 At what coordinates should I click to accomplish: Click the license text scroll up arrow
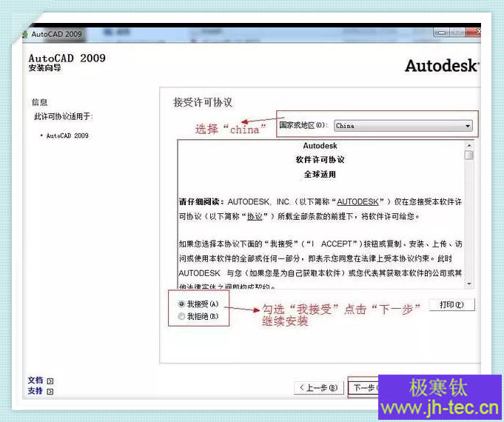[x=469, y=145]
